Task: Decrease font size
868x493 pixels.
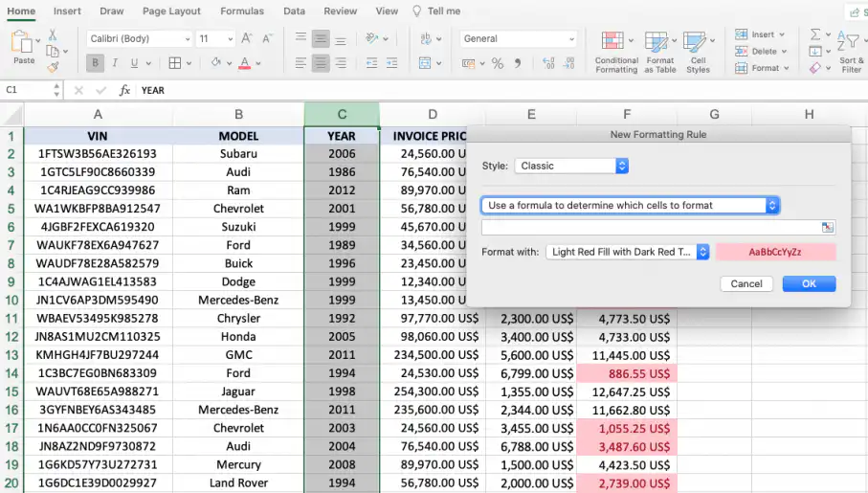Action: [267, 38]
